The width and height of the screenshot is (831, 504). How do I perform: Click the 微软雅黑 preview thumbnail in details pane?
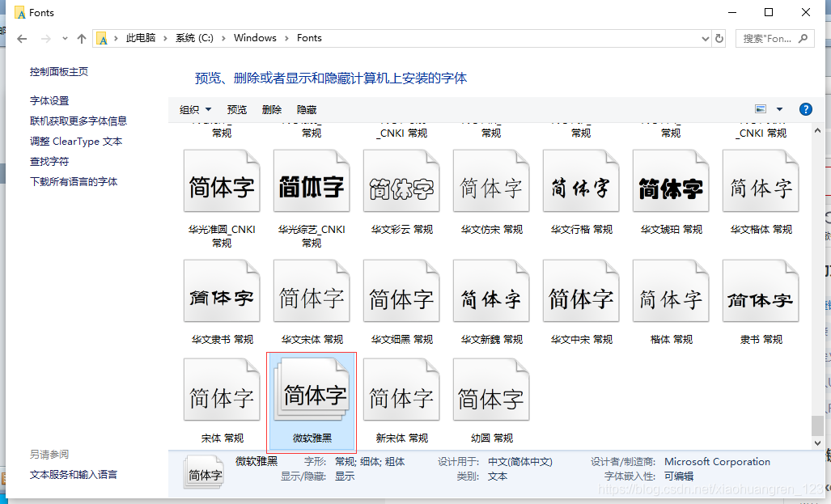point(205,472)
